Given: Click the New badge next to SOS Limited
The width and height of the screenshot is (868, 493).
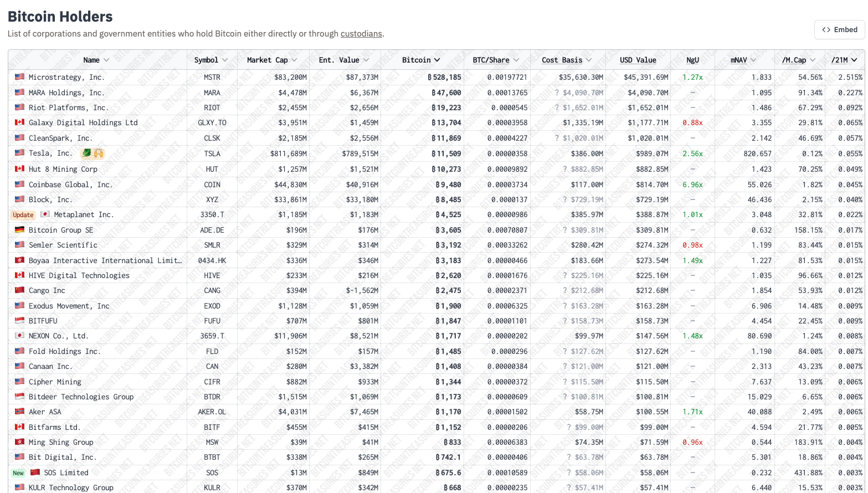Looking at the screenshot, I should [x=18, y=473].
